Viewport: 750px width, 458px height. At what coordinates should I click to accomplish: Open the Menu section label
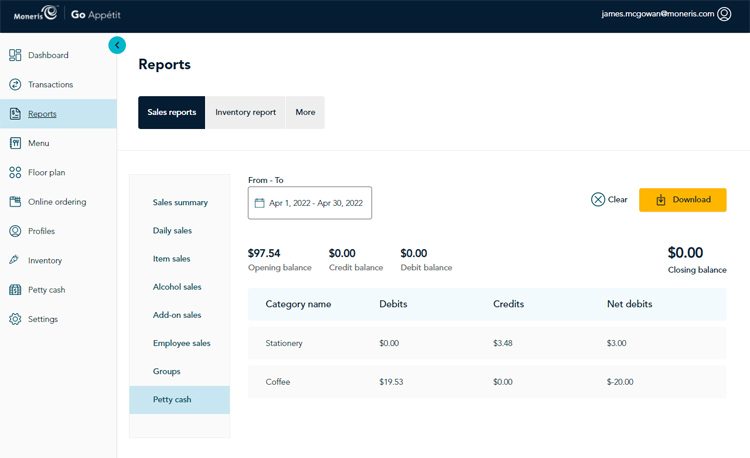(x=39, y=143)
